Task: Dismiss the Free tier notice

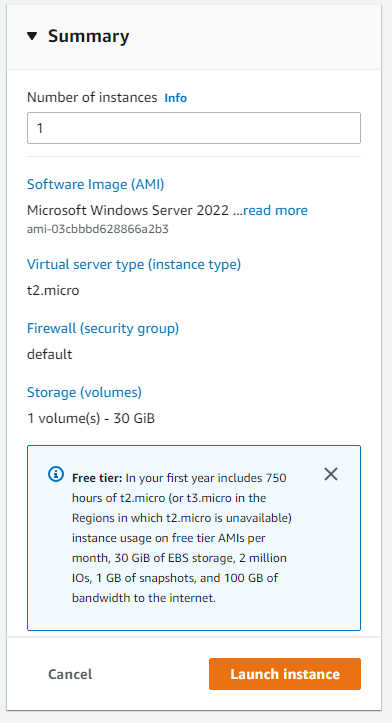Action: coord(331,474)
